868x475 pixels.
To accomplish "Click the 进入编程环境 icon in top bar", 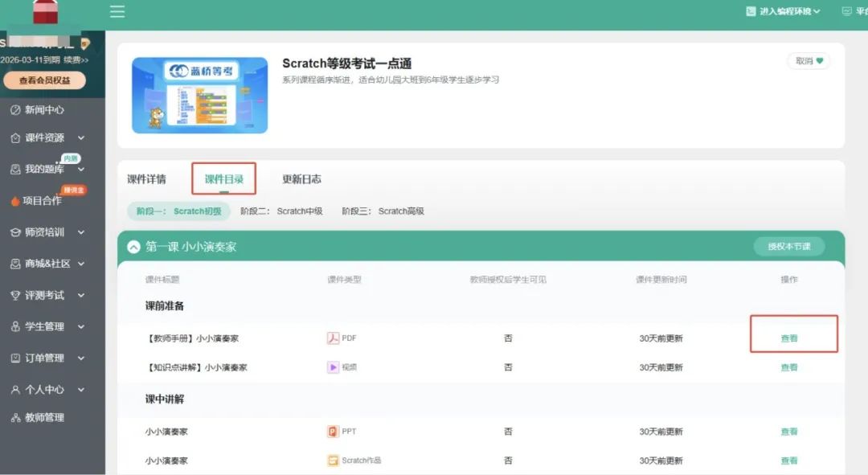I will (x=751, y=11).
